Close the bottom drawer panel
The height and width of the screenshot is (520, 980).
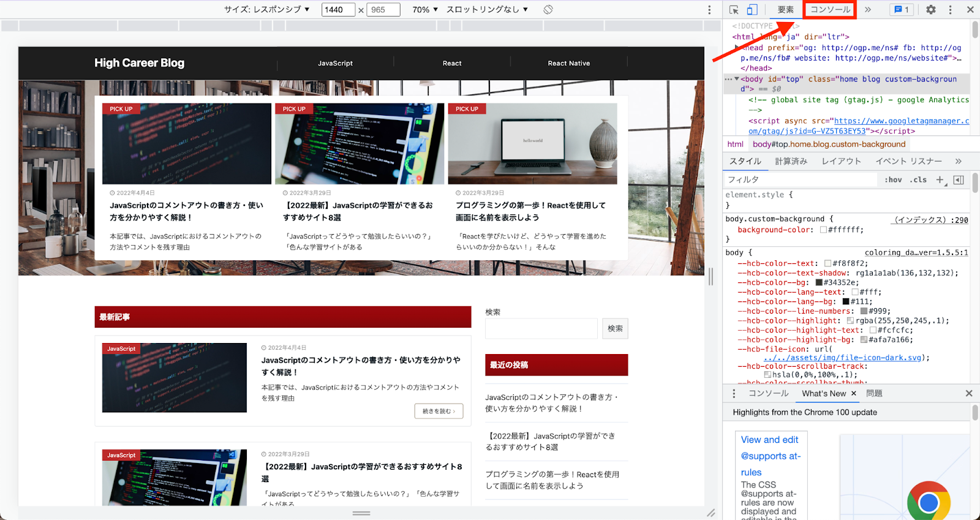pos(969,393)
